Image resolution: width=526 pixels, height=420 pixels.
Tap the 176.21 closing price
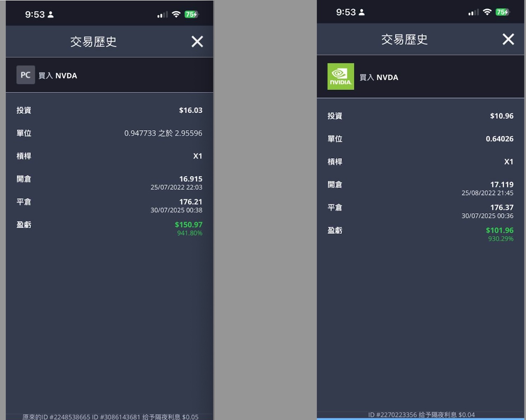tap(191, 202)
